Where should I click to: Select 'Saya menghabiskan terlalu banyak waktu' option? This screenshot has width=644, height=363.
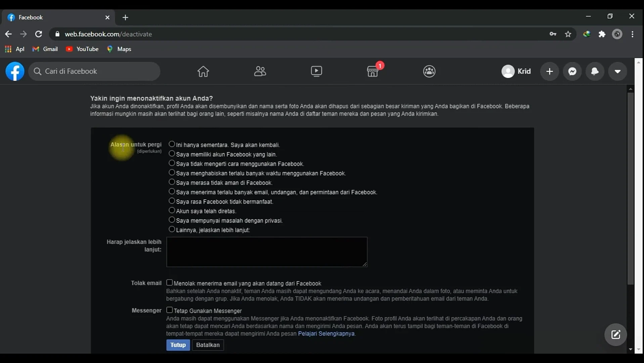(172, 172)
